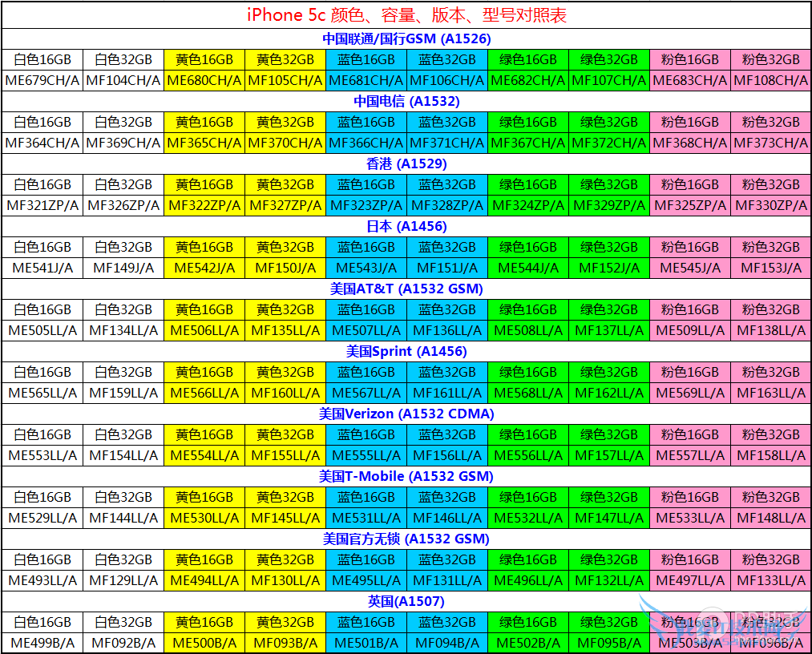
Task: Click blue cell ME543J/A
Action: 366,268
